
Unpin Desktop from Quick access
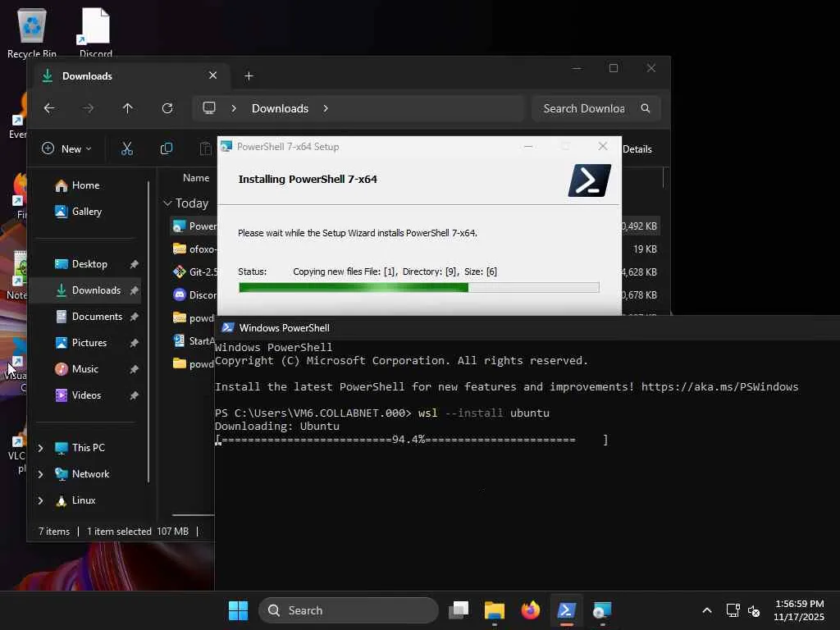(x=134, y=264)
